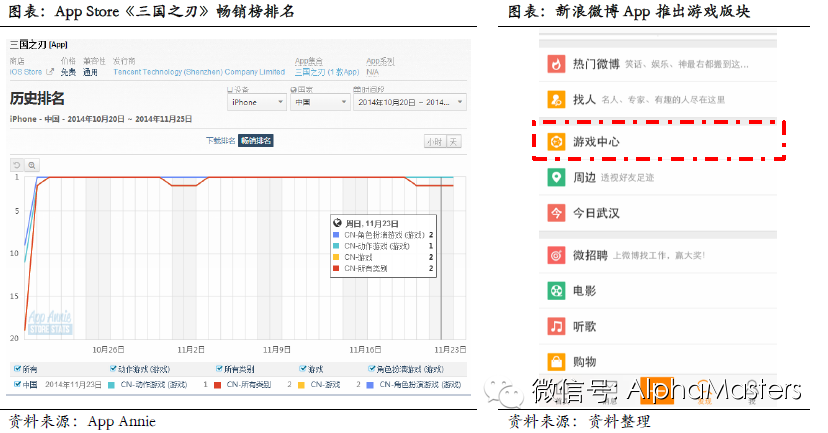Screen dimensions: 828x433
Task: Open the date range dropdown 2014年10月20日
Action: [410, 102]
